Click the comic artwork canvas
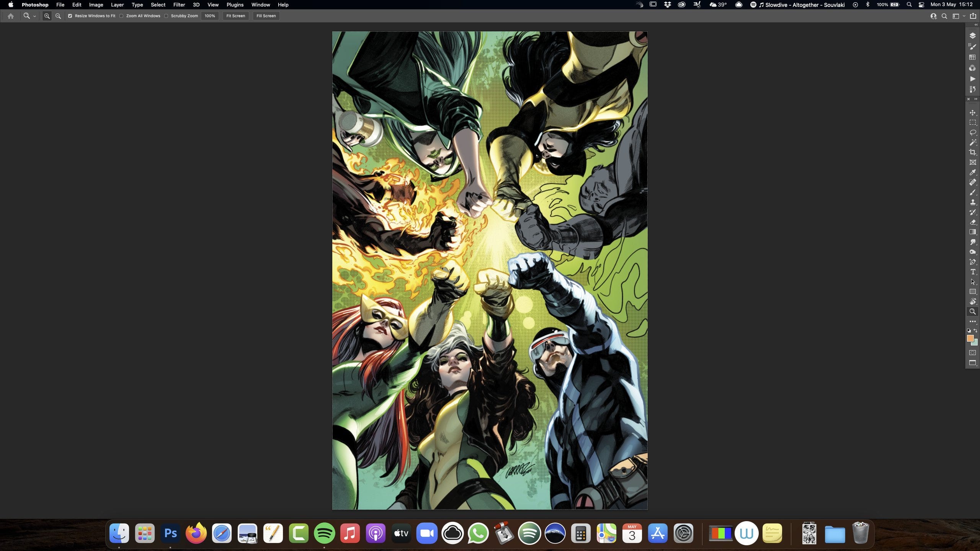 click(x=490, y=271)
